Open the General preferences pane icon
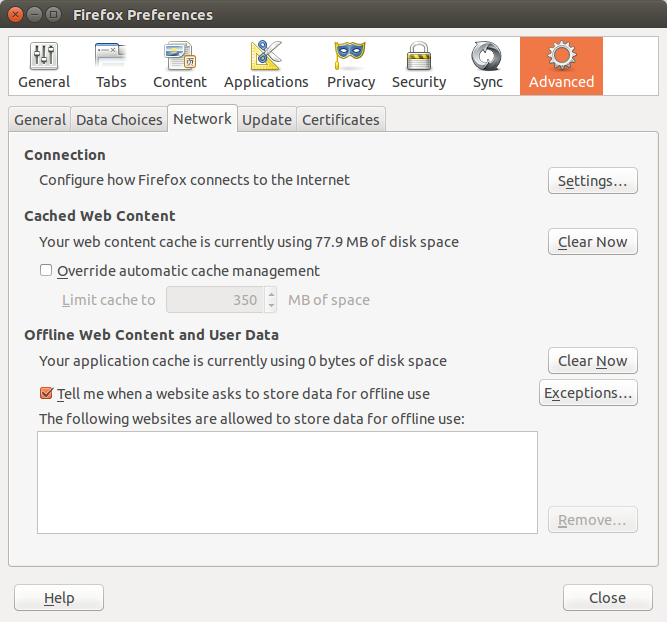 click(44, 66)
